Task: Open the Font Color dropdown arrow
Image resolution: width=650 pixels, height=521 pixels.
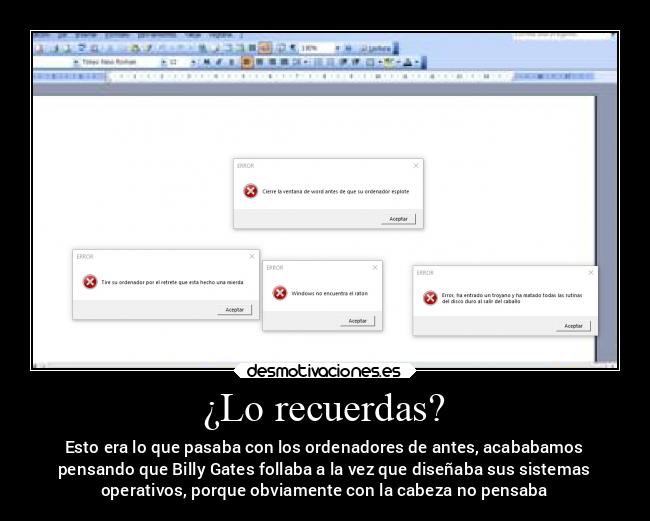Action: click(x=417, y=62)
